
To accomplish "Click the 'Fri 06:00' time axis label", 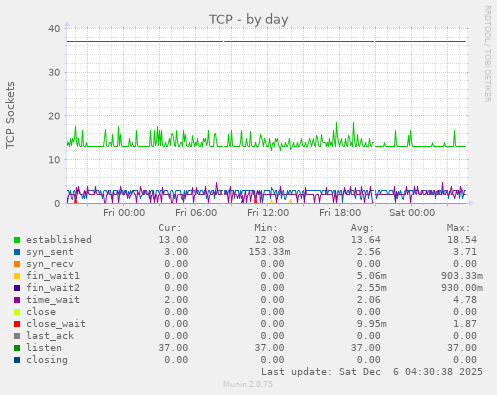I will pyautogui.click(x=196, y=213).
